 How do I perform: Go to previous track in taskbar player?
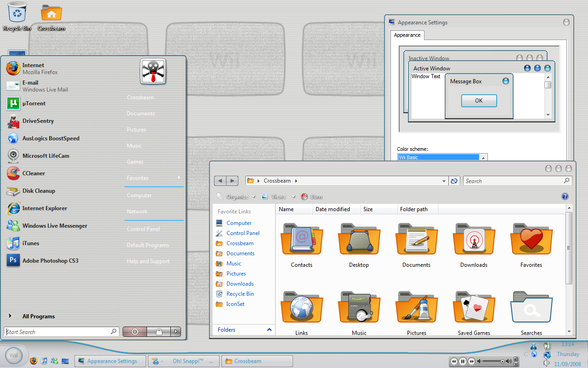[x=454, y=361]
